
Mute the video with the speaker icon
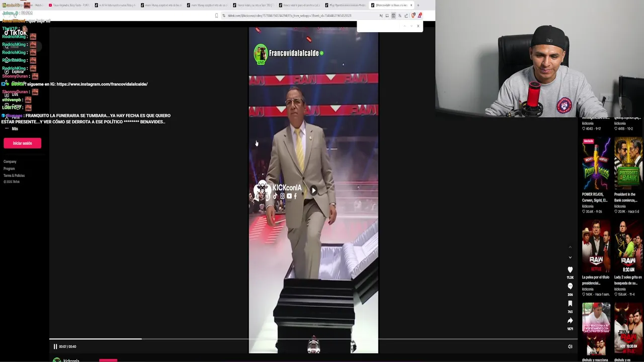pyautogui.click(x=570, y=346)
